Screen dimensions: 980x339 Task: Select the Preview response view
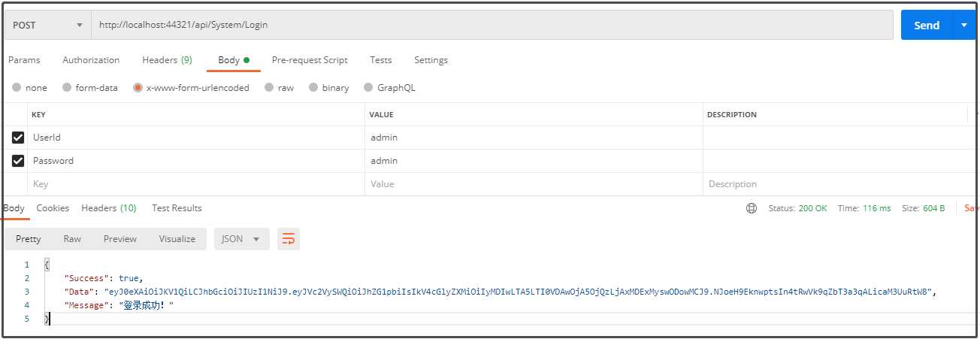click(x=120, y=239)
